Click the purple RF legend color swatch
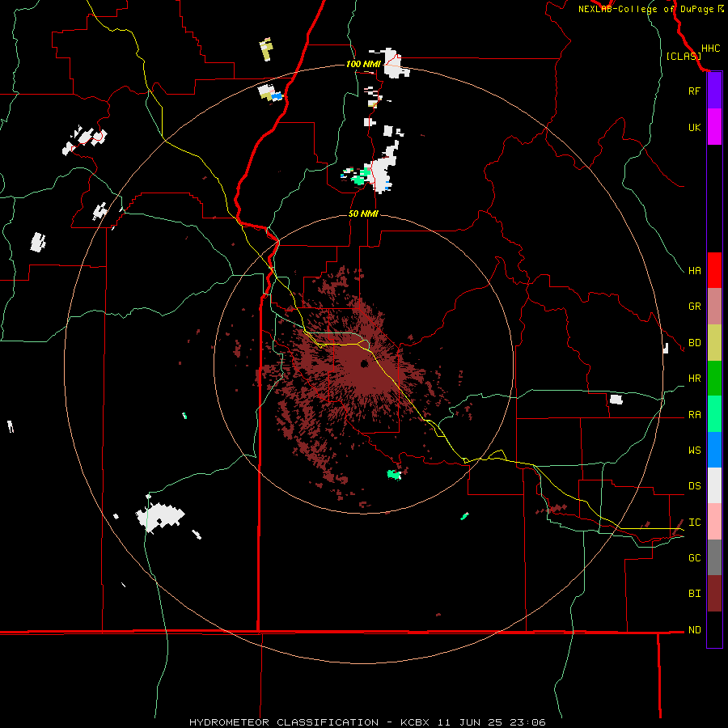Viewport: 728px width, 728px height. 714,91
